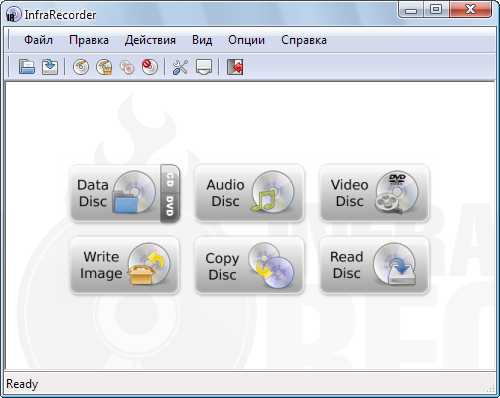The height and width of the screenshot is (398, 500).
Task: Start a Video Disc project
Action: tap(374, 193)
